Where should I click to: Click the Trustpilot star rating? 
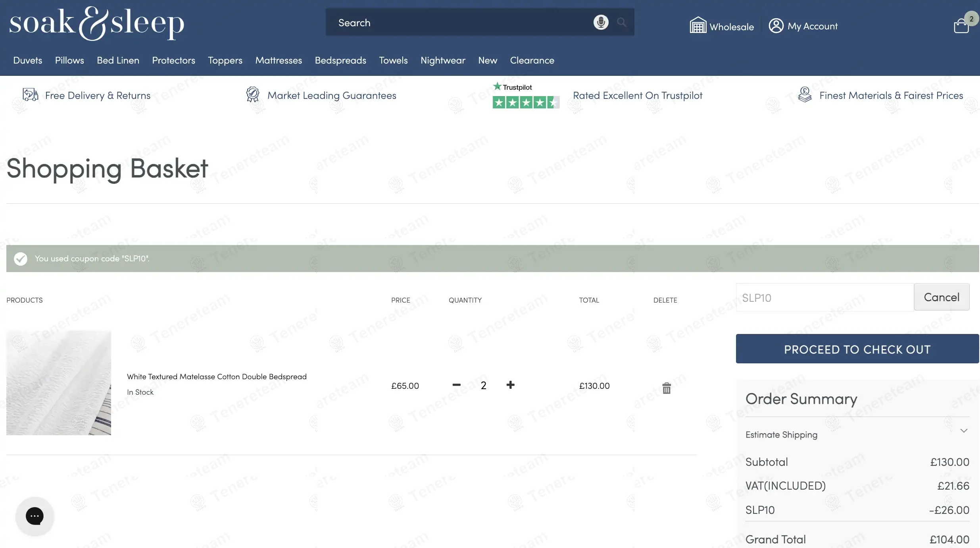pyautogui.click(x=526, y=102)
